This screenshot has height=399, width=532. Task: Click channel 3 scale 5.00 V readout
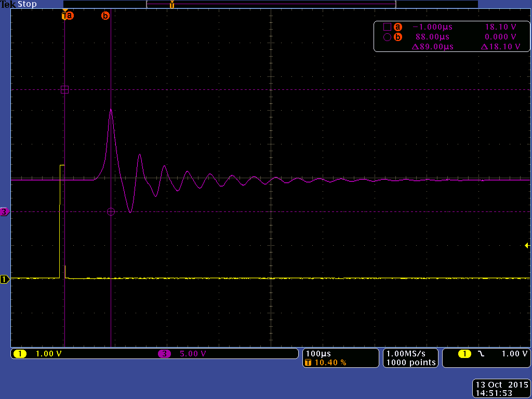pyautogui.click(x=193, y=353)
